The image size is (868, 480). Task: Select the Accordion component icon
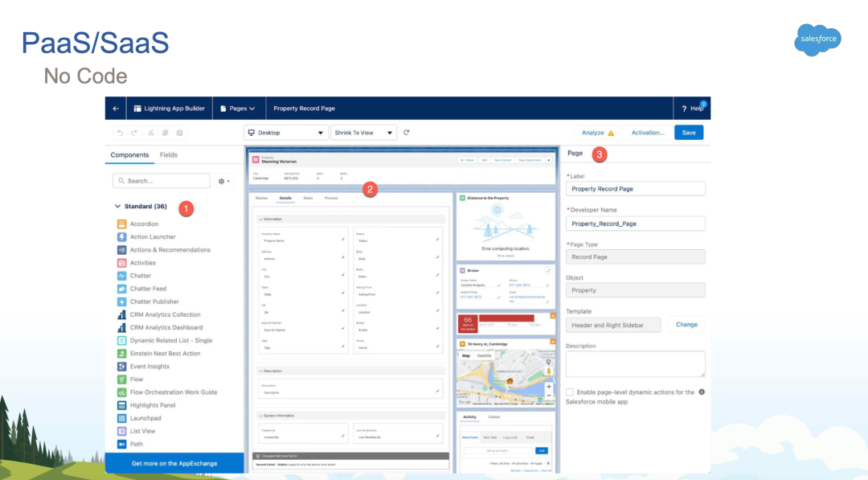(x=122, y=224)
